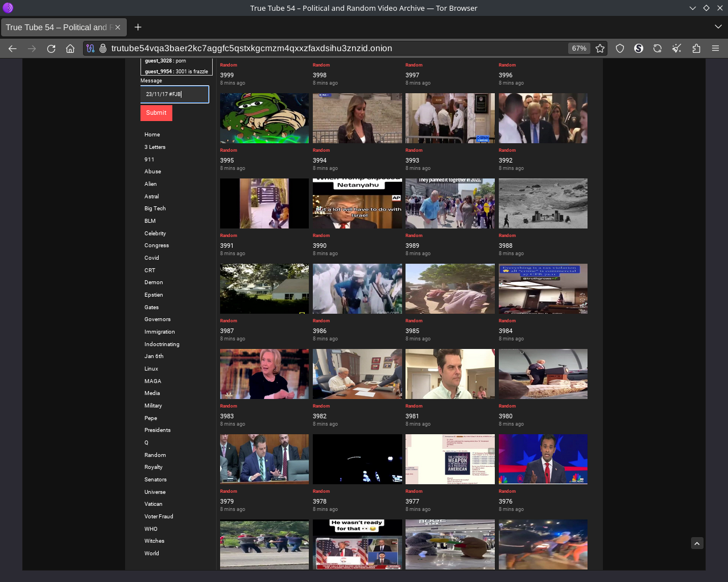728x582 pixels.
Task: Open the Big Tech category
Action: click(x=155, y=209)
